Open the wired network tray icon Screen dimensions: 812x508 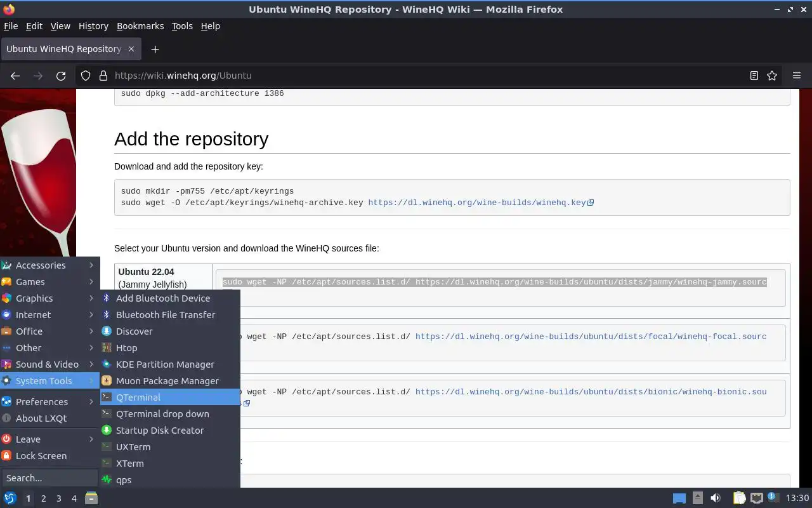(756, 498)
